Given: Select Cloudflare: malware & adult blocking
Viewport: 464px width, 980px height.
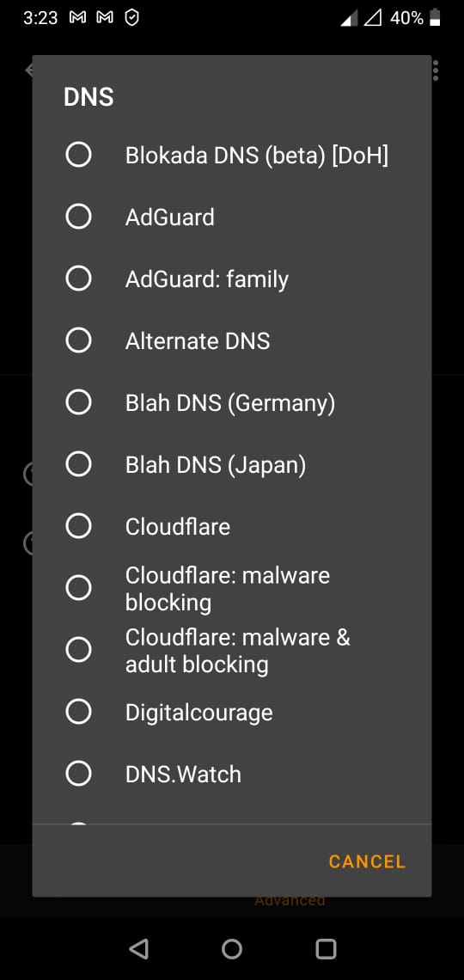Looking at the screenshot, I should click(x=79, y=649).
